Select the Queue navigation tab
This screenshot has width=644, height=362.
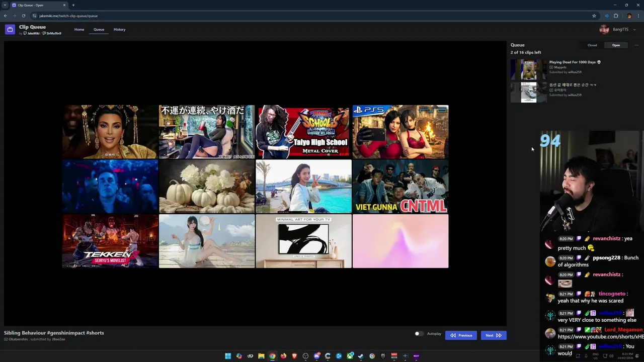point(99,29)
